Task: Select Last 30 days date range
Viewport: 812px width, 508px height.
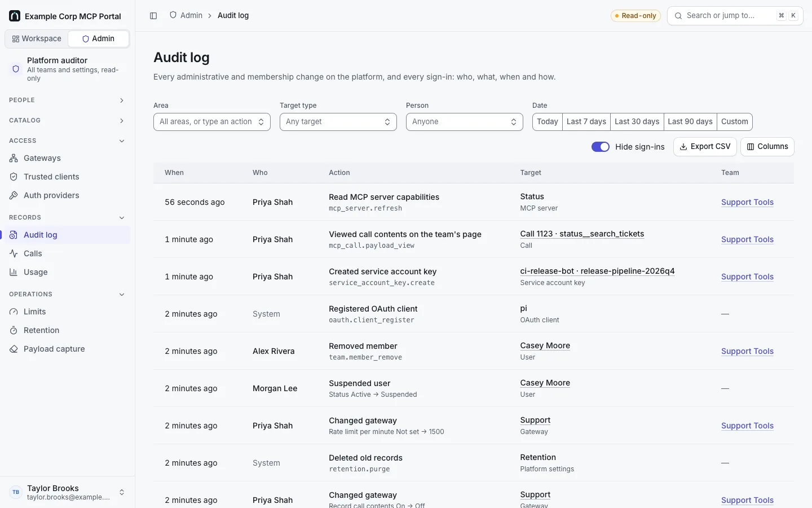Action: coord(637,122)
